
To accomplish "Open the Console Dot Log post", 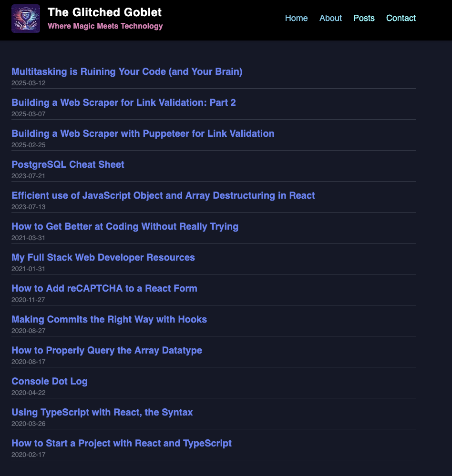I will [x=50, y=381].
